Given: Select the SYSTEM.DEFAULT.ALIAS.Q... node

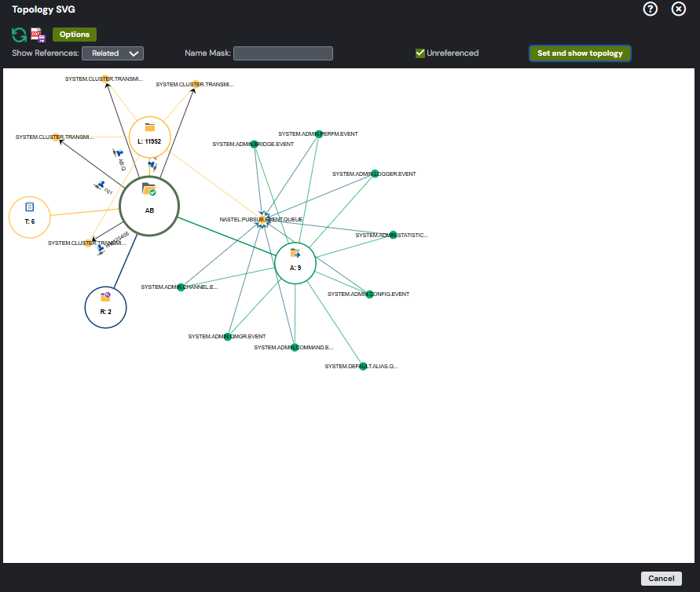Looking at the screenshot, I should pyautogui.click(x=363, y=366).
